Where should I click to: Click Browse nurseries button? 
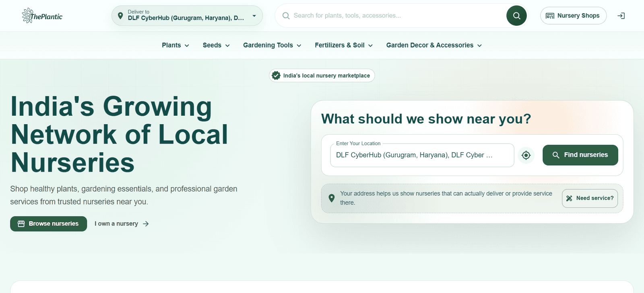click(x=48, y=223)
